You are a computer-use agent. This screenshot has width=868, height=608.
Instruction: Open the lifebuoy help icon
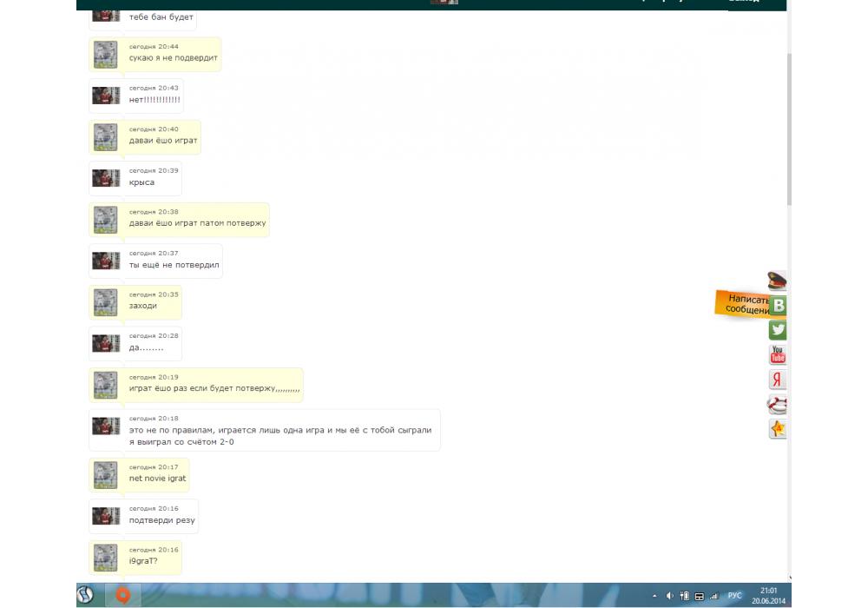[x=778, y=405]
